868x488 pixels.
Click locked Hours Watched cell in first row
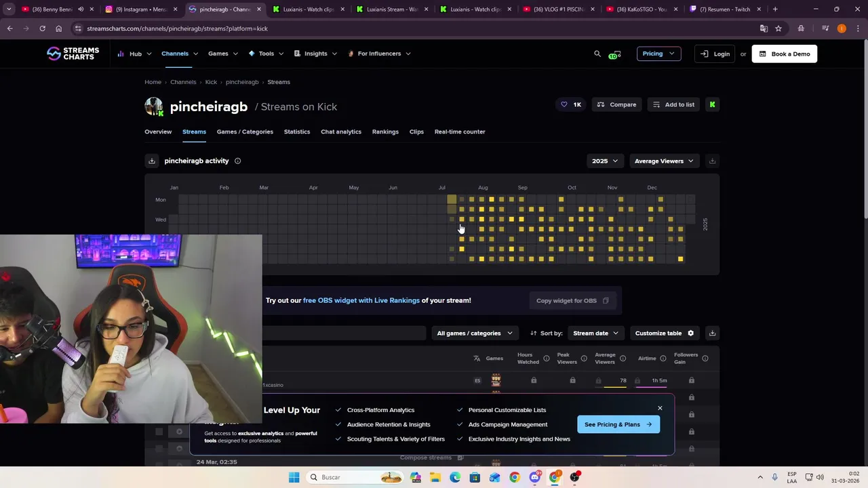point(534,380)
